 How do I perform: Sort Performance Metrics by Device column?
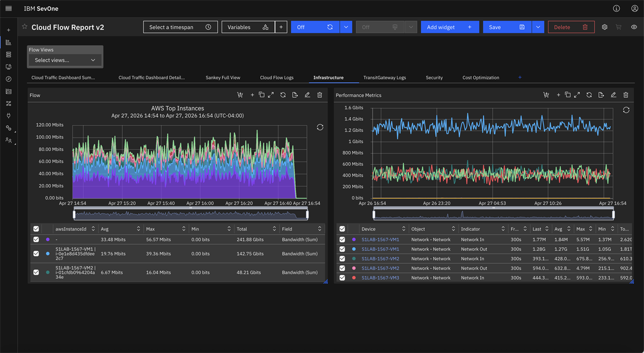tap(404, 229)
